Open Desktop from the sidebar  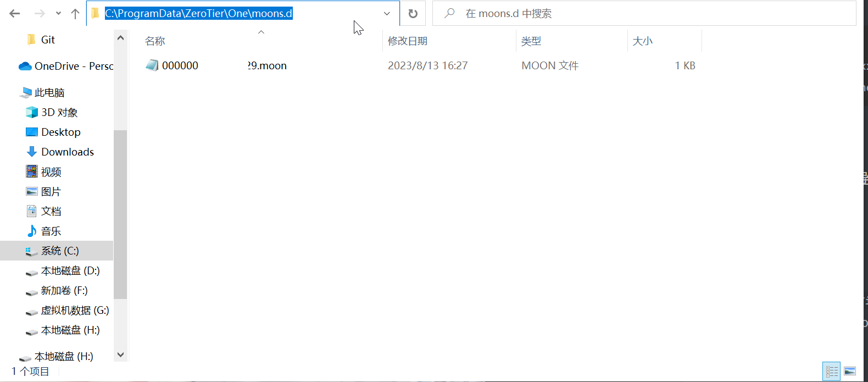coord(53,132)
